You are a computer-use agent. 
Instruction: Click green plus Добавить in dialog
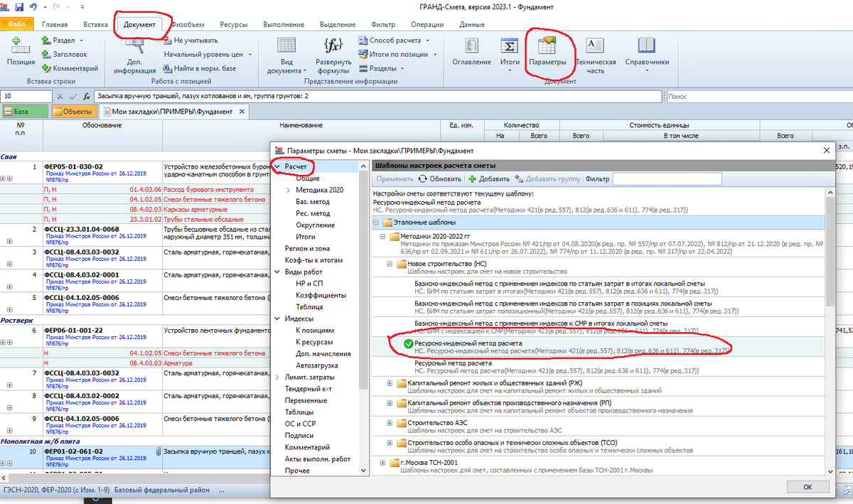tap(472, 179)
